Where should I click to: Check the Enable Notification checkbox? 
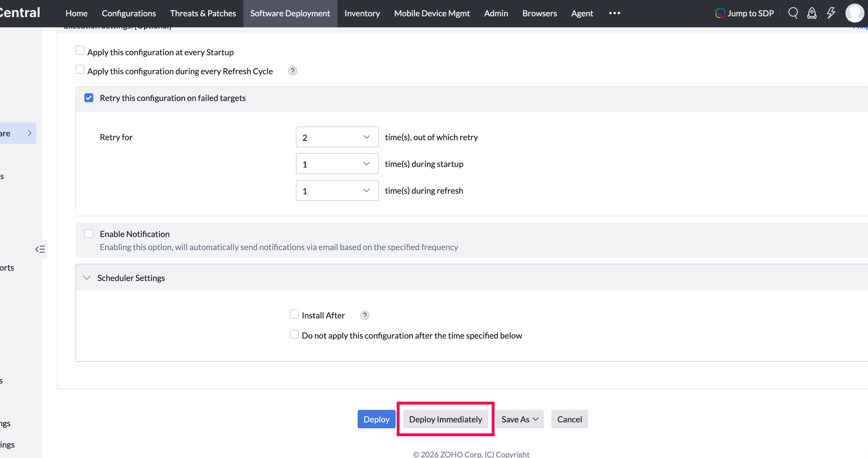point(89,234)
